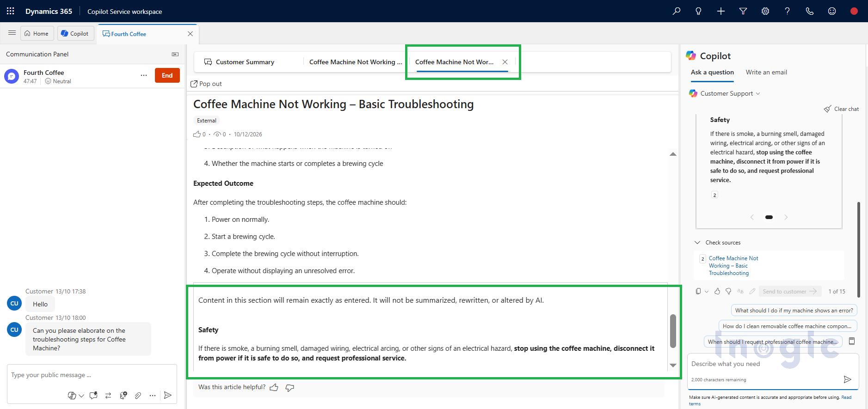
Task: Open the Dynamics 365 app launcher waffle
Action: [x=10, y=11]
